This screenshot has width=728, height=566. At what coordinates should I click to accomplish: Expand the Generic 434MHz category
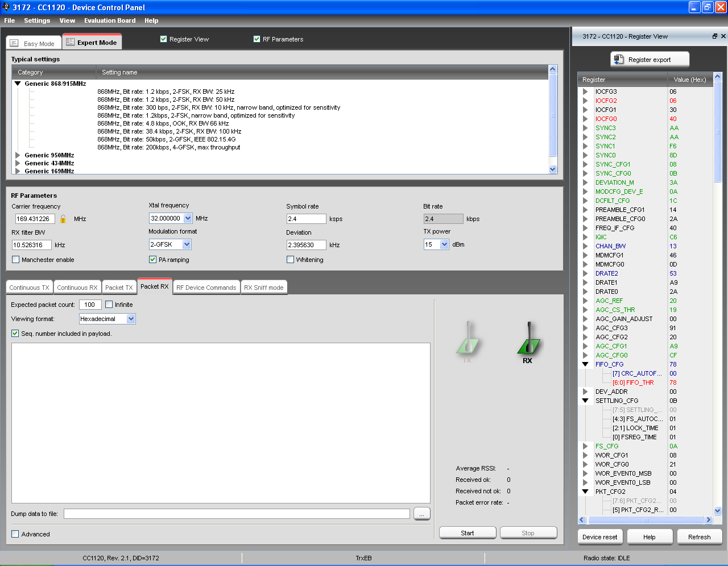click(x=18, y=163)
